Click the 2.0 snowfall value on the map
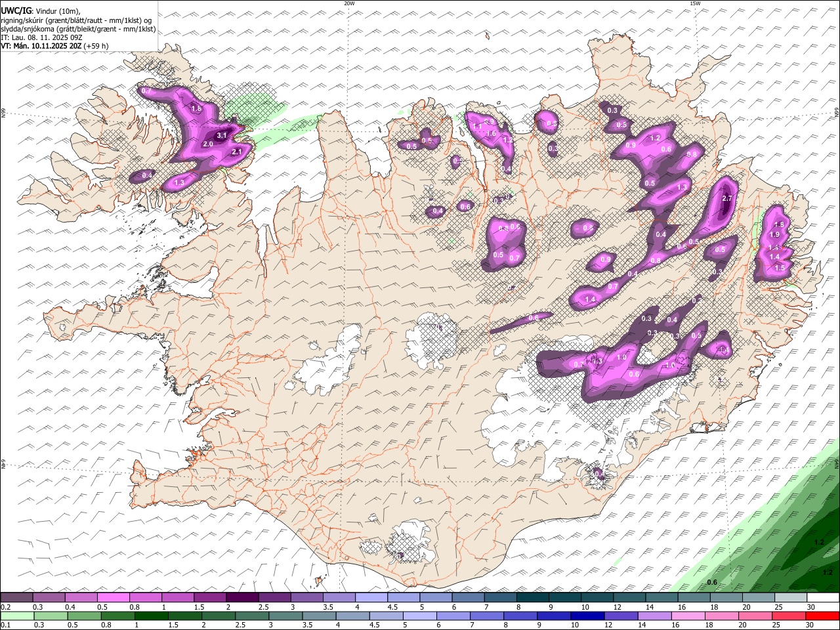The width and height of the screenshot is (840, 630). coord(208,144)
